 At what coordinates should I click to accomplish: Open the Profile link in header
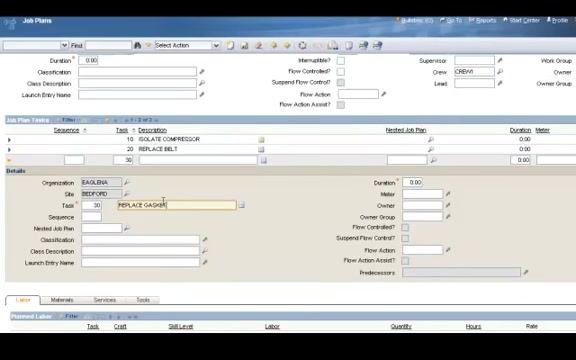(x=557, y=20)
